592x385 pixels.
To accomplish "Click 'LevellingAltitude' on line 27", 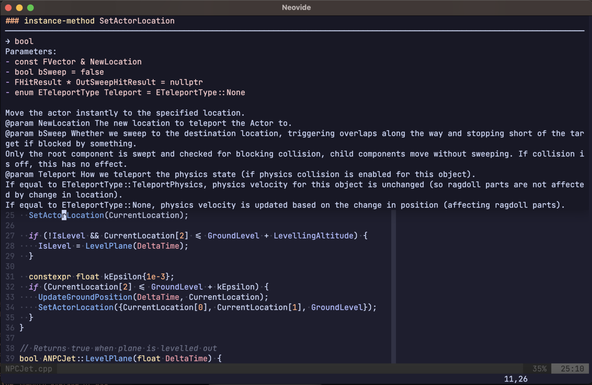I will tap(313, 236).
